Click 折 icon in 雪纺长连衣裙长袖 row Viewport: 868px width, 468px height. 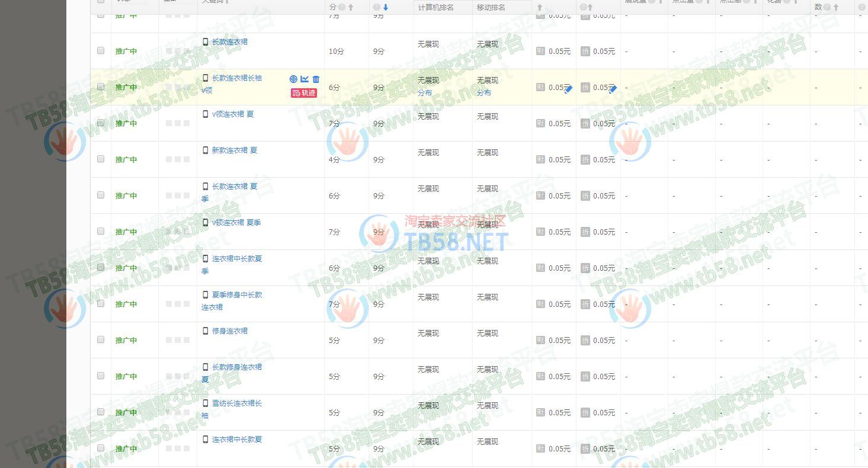coord(585,413)
